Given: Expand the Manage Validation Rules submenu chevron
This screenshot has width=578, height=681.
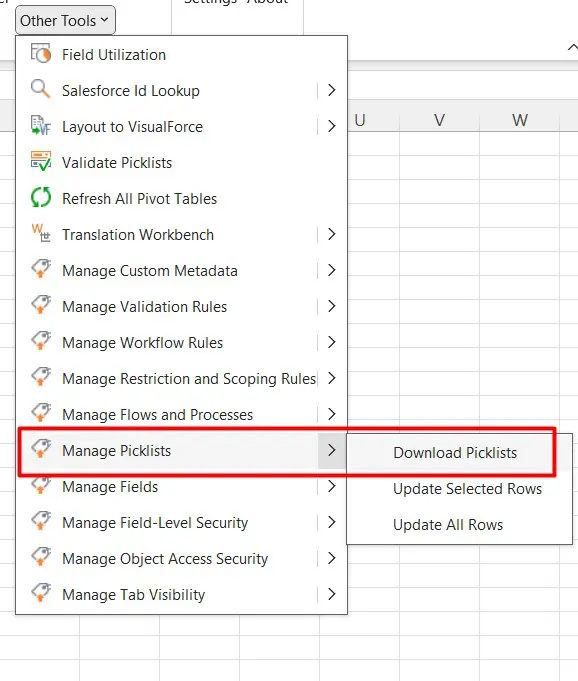Looking at the screenshot, I should 332,306.
